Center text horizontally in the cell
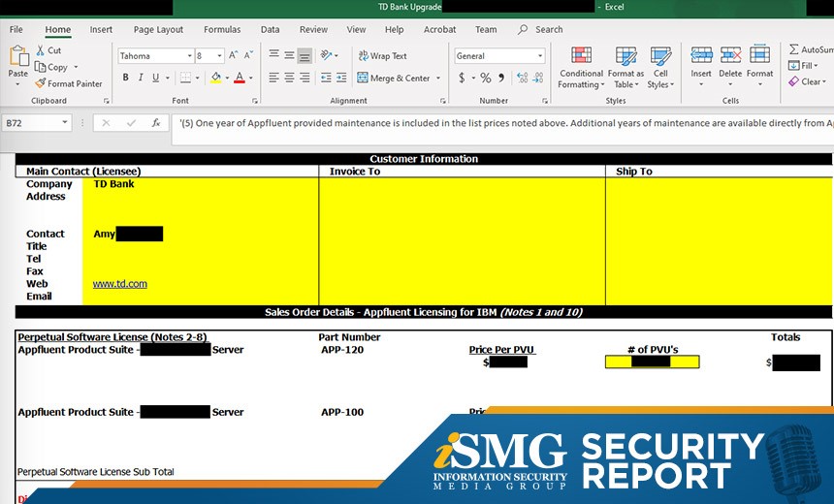 click(x=289, y=78)
